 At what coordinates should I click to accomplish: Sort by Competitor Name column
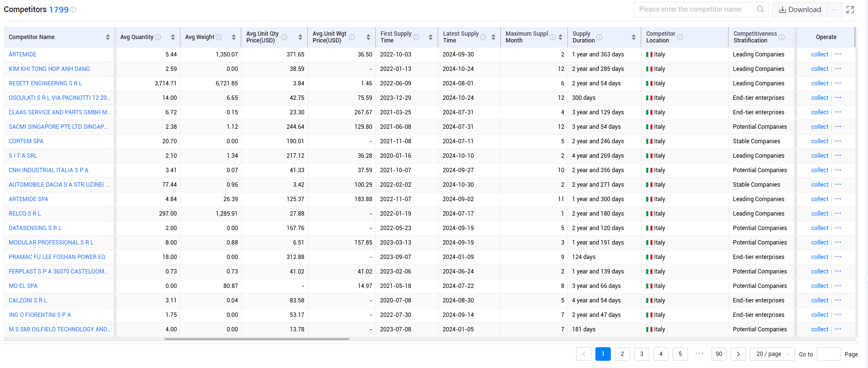[108, 37]
